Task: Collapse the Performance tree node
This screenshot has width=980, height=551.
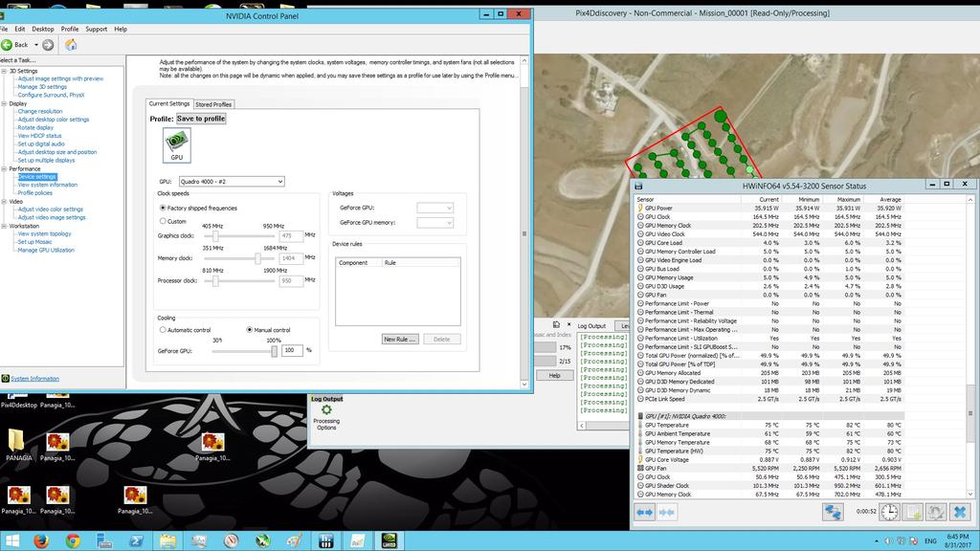Action: coord(5,168)
